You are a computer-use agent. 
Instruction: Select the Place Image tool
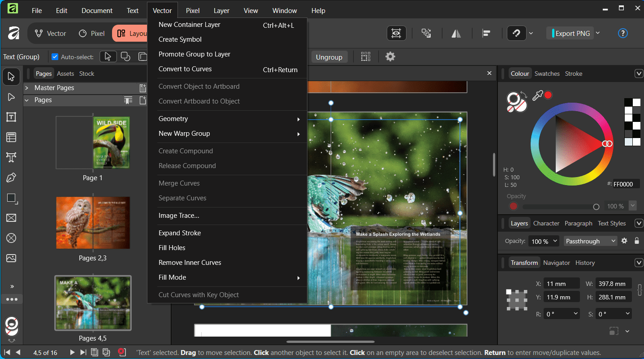click(11, 258)
